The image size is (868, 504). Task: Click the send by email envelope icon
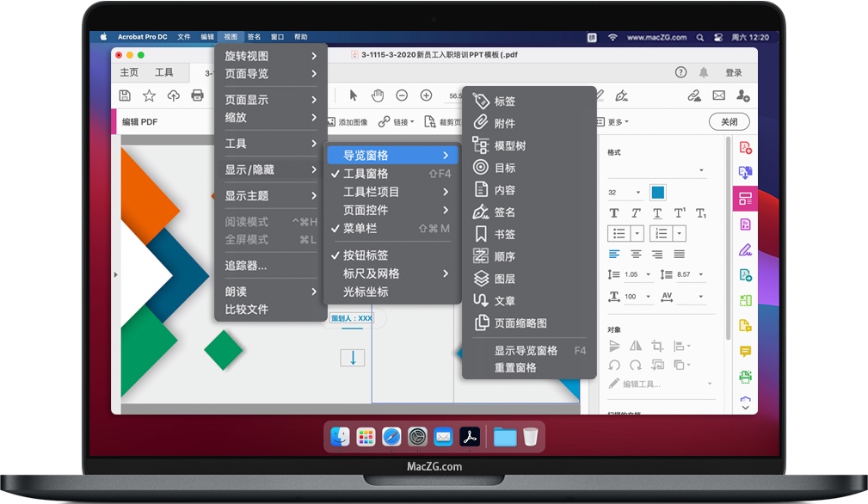[x=718, y=95]
